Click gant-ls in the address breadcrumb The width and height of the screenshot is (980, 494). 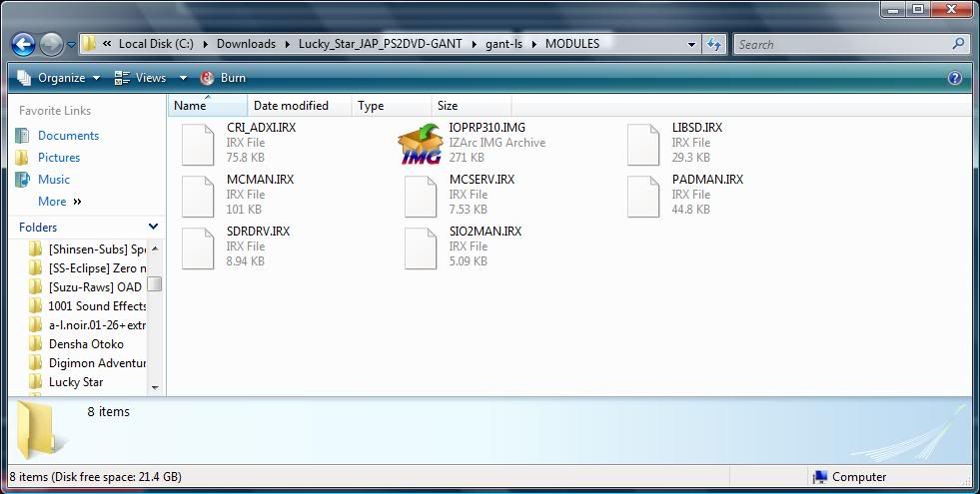pos(503,44)
